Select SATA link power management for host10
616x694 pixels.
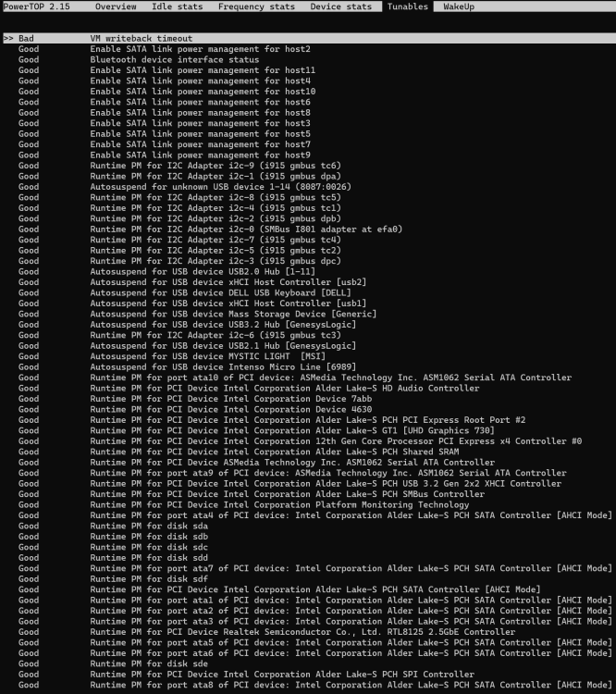click(166, 92)
